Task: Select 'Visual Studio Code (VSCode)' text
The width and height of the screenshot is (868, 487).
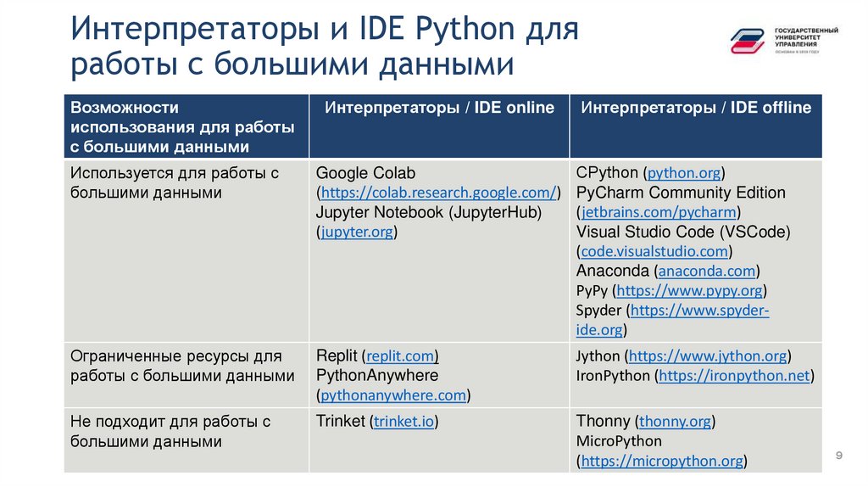Action: 683,232
